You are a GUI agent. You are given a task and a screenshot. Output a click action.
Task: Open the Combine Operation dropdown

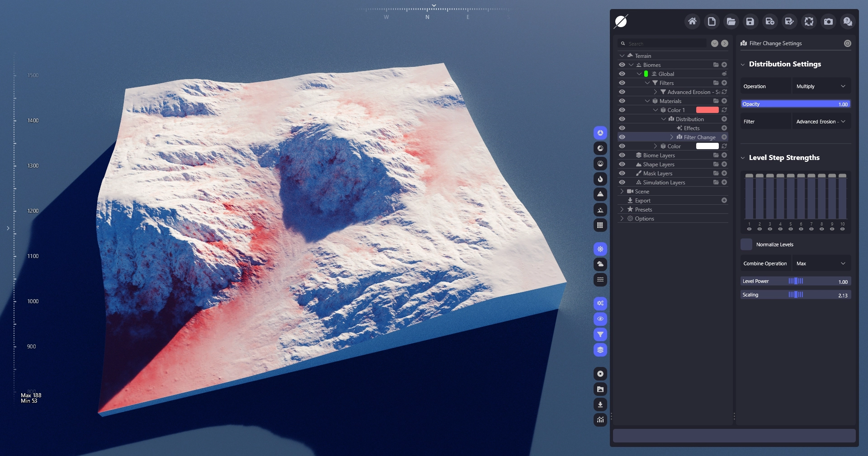coord(821,263)
